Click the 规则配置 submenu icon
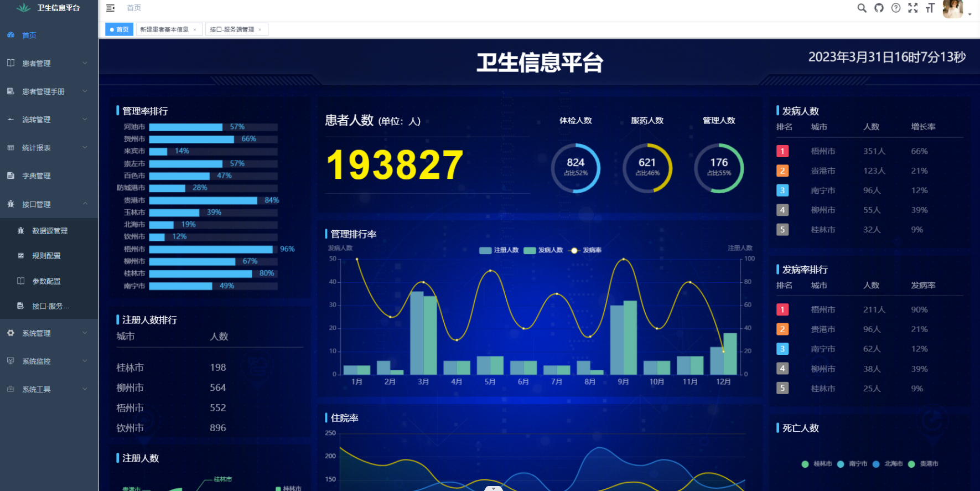980x491 pixels. point(20,256)
